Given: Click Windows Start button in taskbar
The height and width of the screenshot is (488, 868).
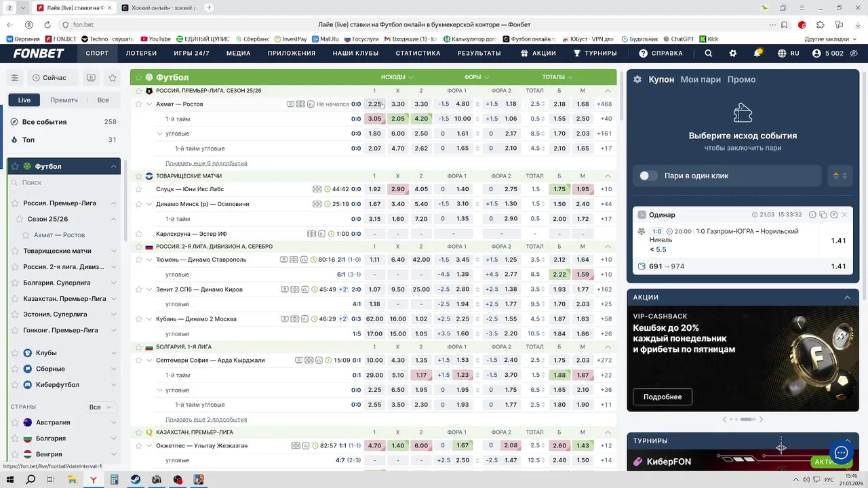Looking at the screenshot, I should click(x=10, y=480).
